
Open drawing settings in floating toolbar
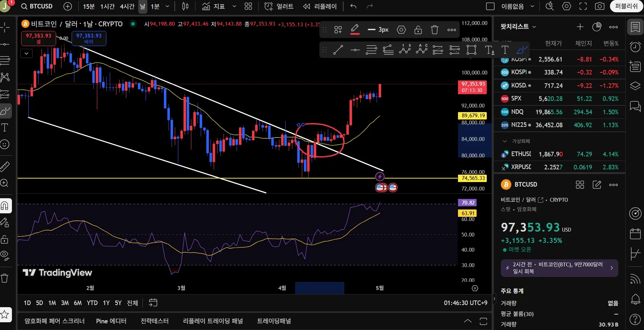click(x=401, y=30)
